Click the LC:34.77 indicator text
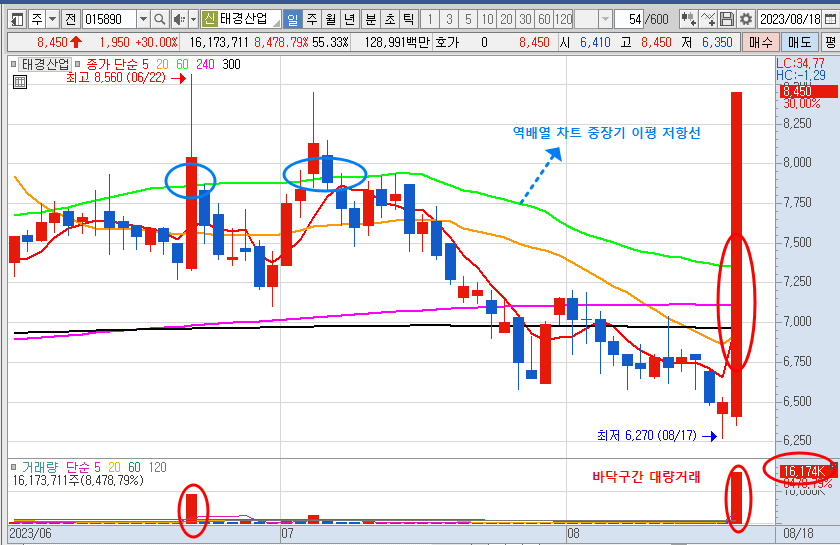840x545 pixels. tap(801, 64)
